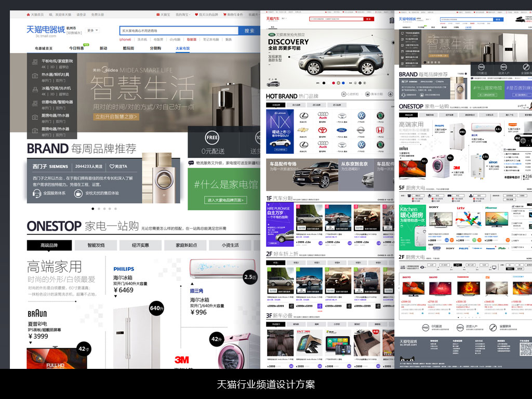Click the Honda logo in hot brands
Screen dimensions: 532x399
click(380, 130)
